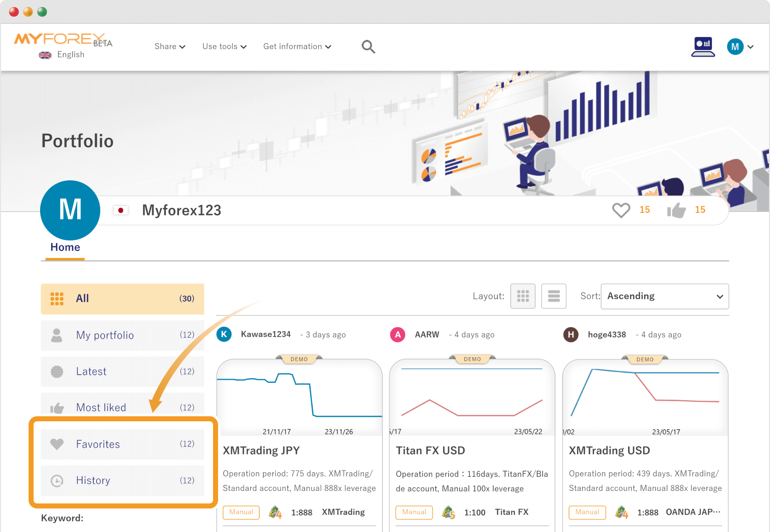This screenshot has width=770, height=532.
Task: Expand the Share menu
Action: [170, 47]
